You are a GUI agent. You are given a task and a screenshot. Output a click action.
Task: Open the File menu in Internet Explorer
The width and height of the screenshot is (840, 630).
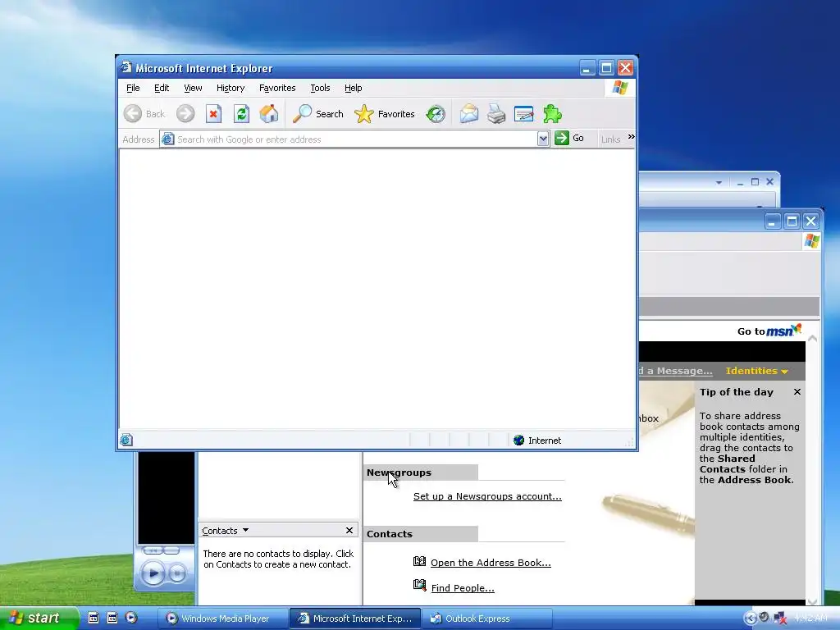[133, 88]
